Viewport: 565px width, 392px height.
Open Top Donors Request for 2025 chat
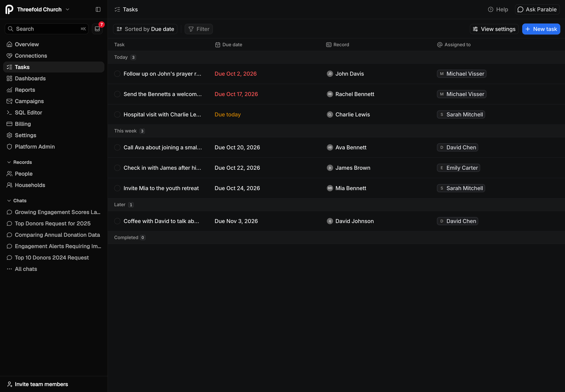tap(54, 223)
